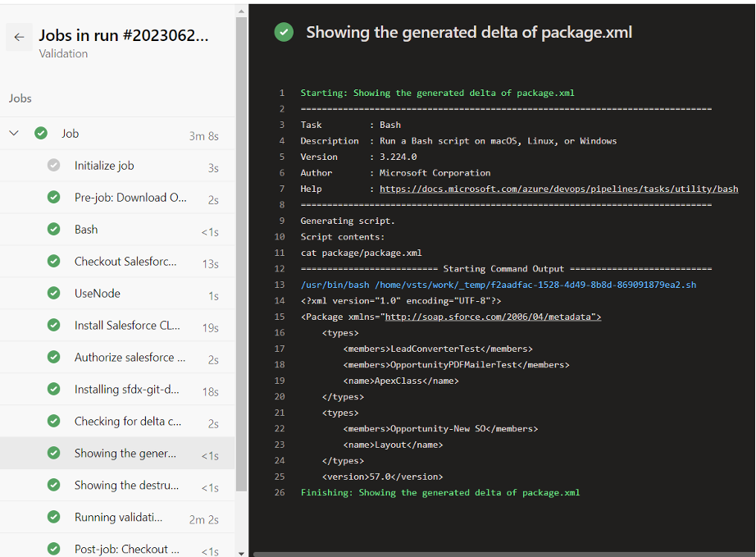Click the grey status icon beside Initialize job
Image resolution: width=756 pixels, height=557 pixels.
(53, 166)
